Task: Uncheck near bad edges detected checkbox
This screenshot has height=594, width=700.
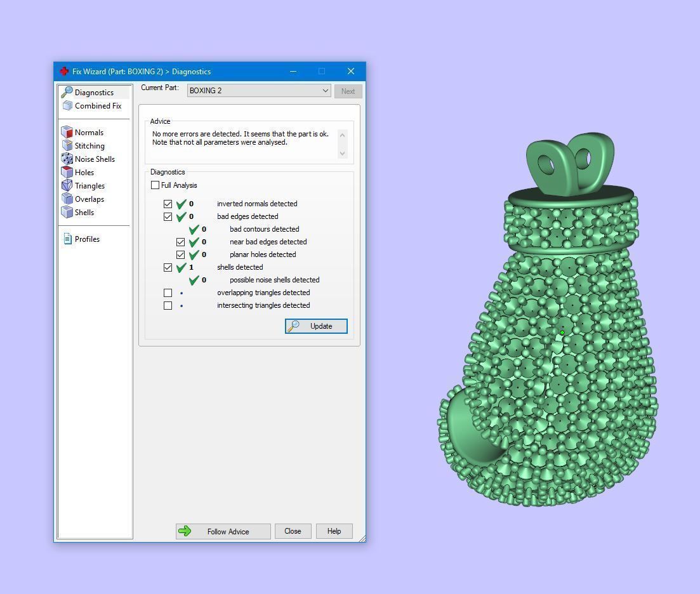Action: pyautogui.click(x=180, y=242)
